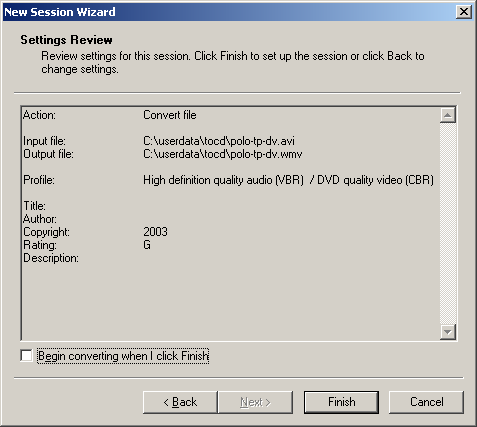Click the New Session Wizard title bar
The width and height of the screenshot is (477, 427).
tap(229, 12)
